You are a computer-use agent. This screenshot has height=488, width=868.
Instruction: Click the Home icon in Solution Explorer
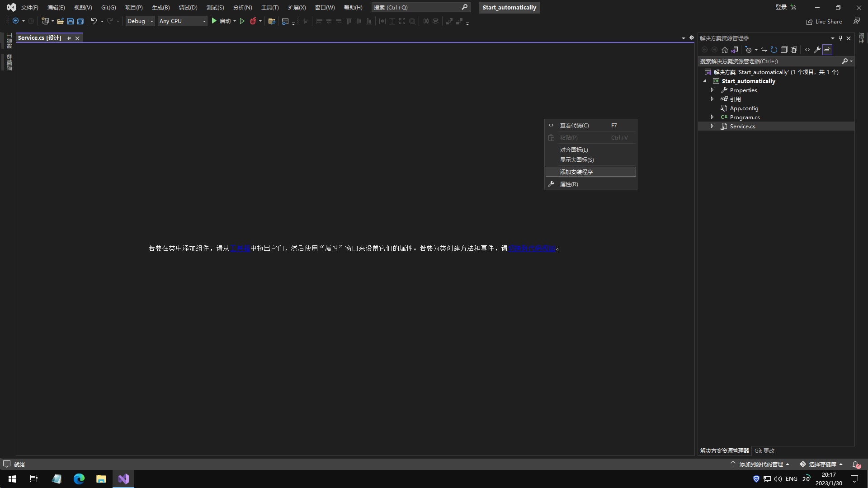point(725,50)
